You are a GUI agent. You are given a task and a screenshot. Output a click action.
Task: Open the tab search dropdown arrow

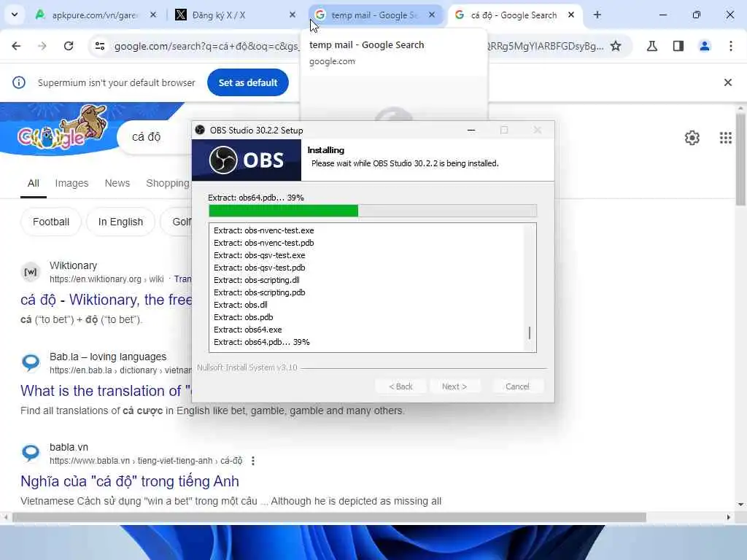pos(15,15)
